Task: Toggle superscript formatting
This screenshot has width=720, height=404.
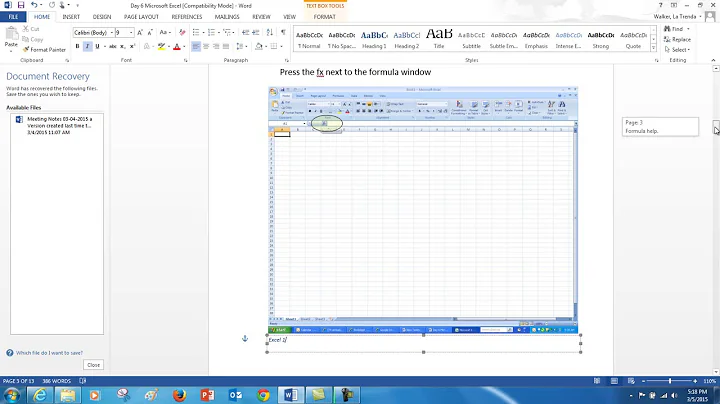Action: click(132, 46)
